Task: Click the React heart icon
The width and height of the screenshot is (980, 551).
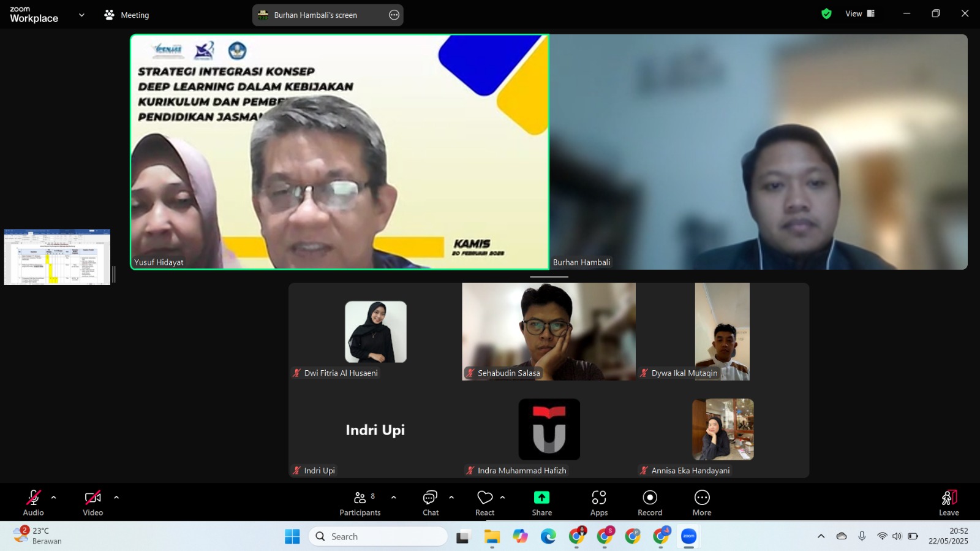Action: click(x=484, y=498)
